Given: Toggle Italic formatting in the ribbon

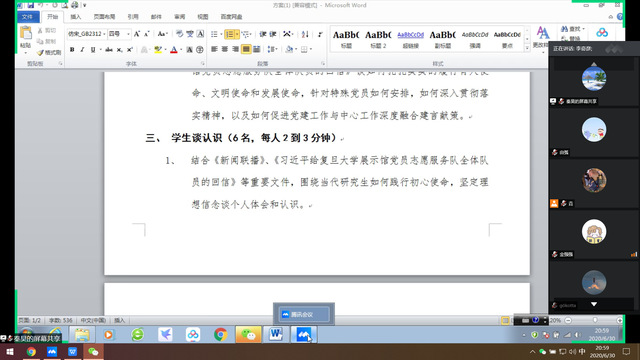Looking at the screenshot, I should tap(82, 50).
